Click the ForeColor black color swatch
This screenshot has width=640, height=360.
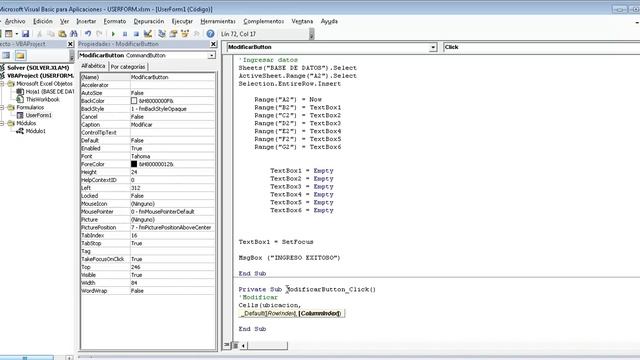pos(134,164)
